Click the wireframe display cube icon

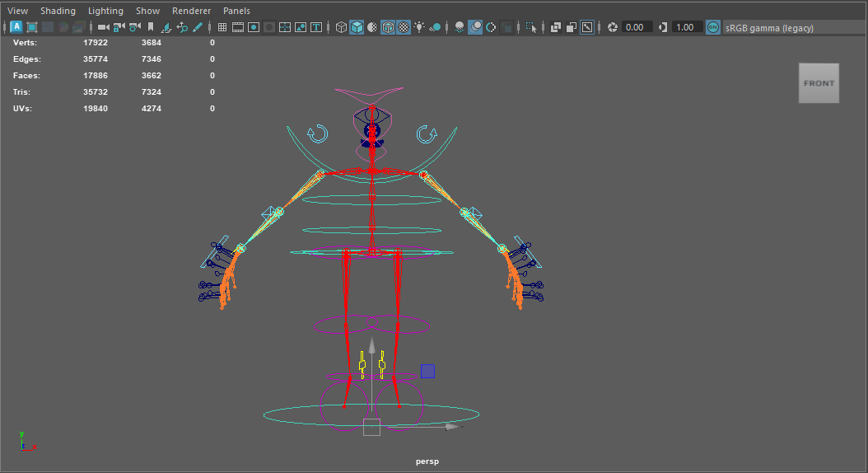click(341, 27)
